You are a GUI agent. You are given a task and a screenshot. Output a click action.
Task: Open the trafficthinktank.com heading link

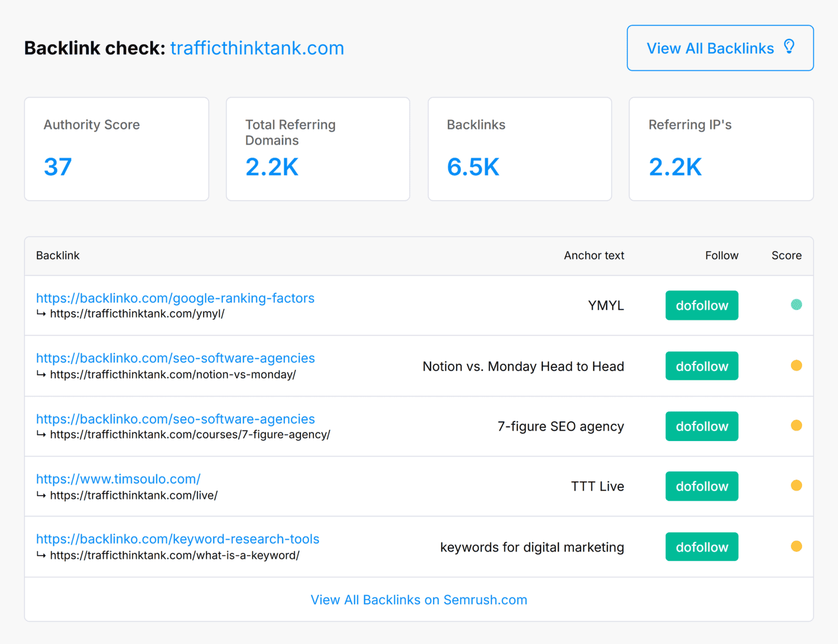257,48
